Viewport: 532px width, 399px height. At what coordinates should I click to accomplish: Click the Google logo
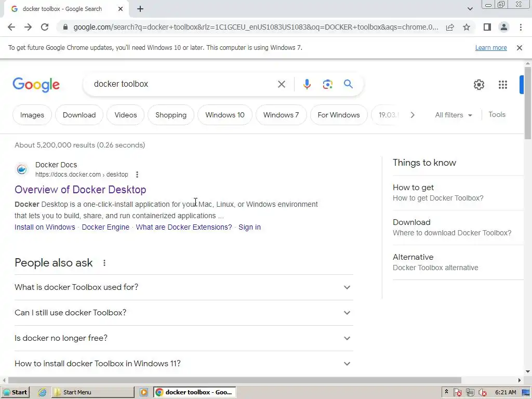coord(36,85)
